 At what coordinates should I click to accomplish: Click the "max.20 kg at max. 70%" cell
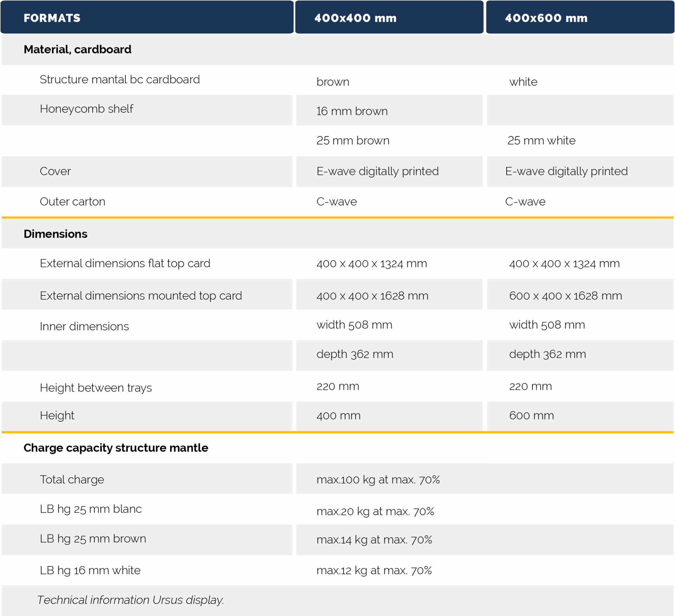pos(375,512)
